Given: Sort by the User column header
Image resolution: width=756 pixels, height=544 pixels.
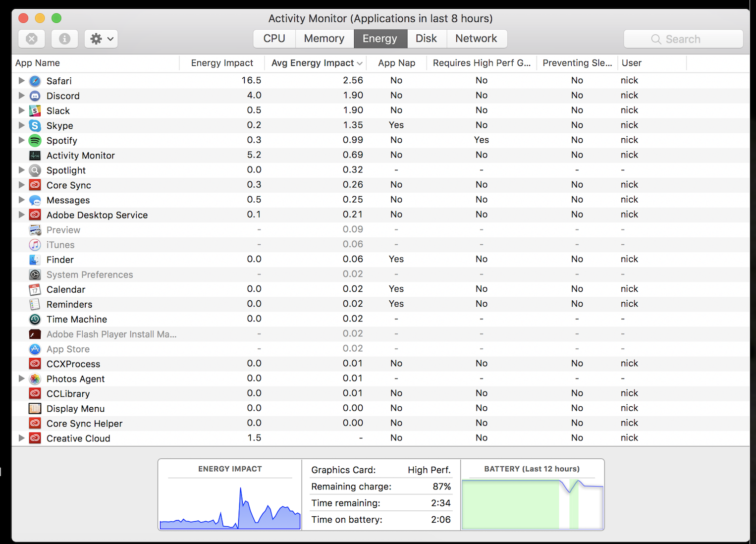Looking at the screenshot, I should pyautogui.click(x=652, y=63).
